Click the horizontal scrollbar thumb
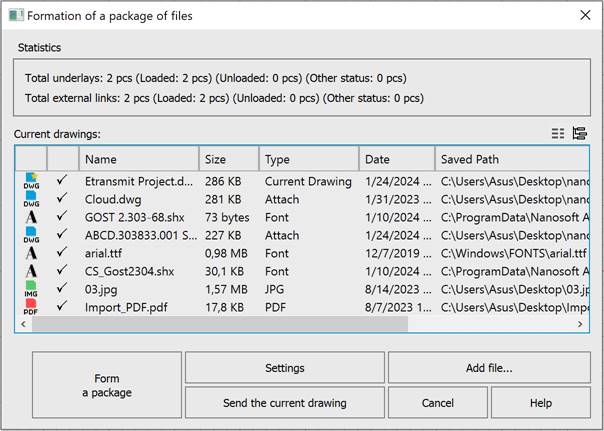 [220, 324]
